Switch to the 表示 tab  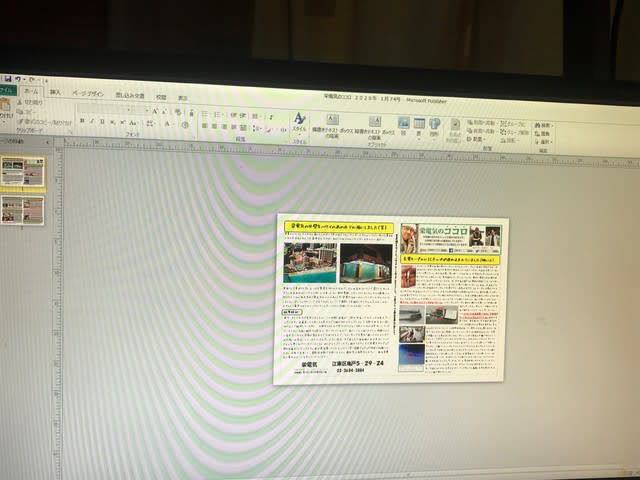tap(182, 98)
